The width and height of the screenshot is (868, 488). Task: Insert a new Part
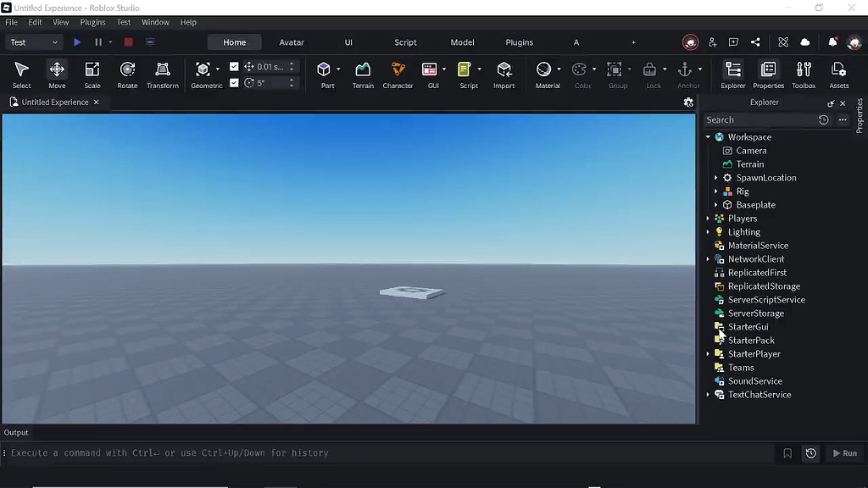coord(324,69)
